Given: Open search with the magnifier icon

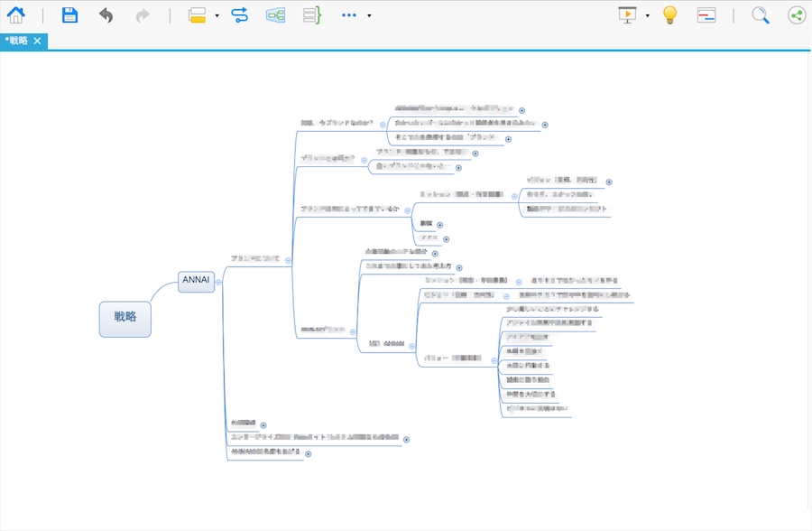Looking at the screenshot, I should click(x=761, y=15).
